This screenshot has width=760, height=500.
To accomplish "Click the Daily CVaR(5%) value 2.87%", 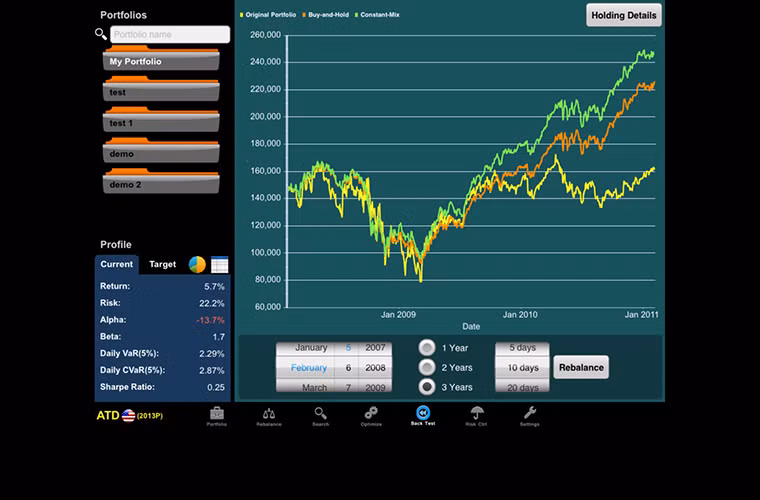I will pyautogui.click(x=211, y=371).
